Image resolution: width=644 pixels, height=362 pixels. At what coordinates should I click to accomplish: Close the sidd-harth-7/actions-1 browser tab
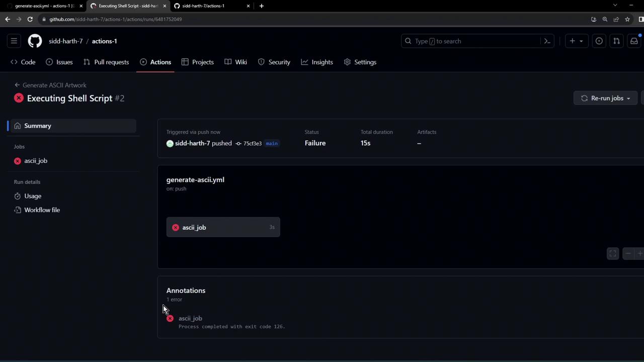coord(248,6)
